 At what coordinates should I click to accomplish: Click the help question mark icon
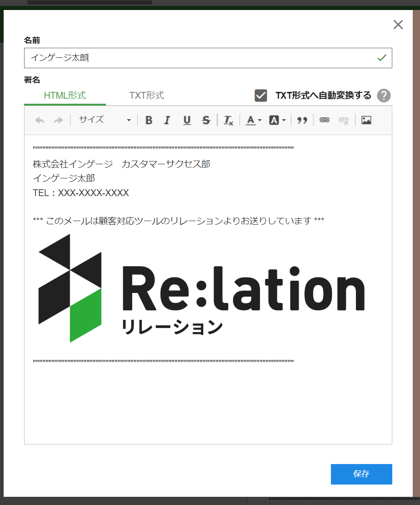[384, 96]
